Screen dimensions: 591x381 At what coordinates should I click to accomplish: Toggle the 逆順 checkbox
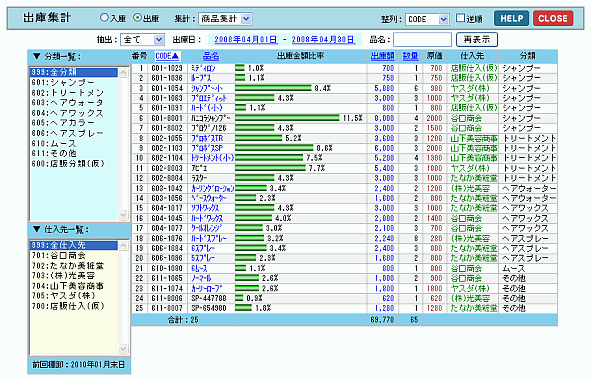point(460,18)
